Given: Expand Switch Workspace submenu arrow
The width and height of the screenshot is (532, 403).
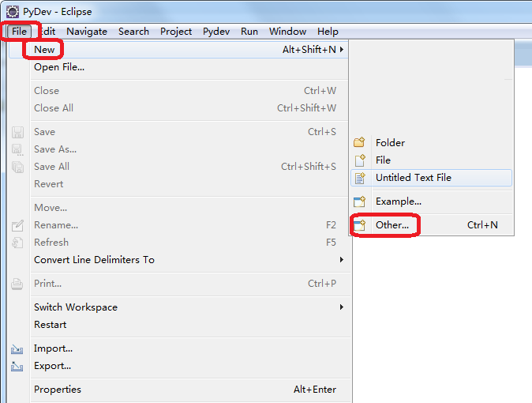Looking at the screenshot, I should pyautogui.click(x=342, y=307).
